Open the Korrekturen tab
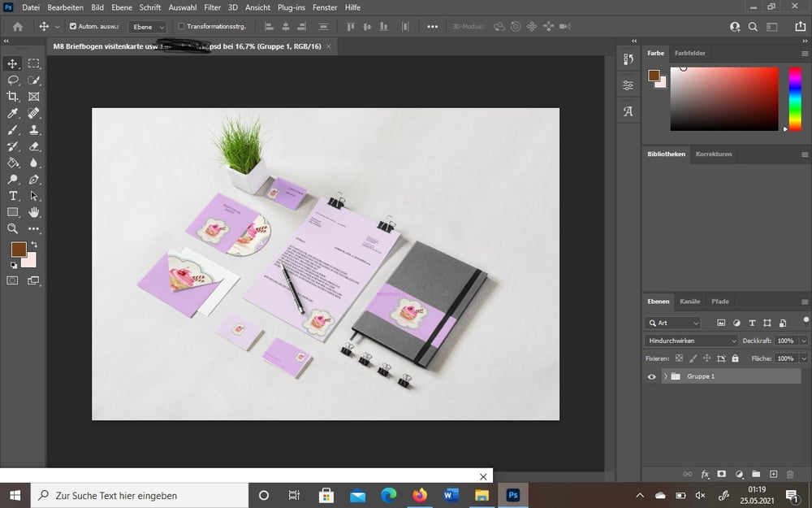812x508 pixels. tap(714, 154)
